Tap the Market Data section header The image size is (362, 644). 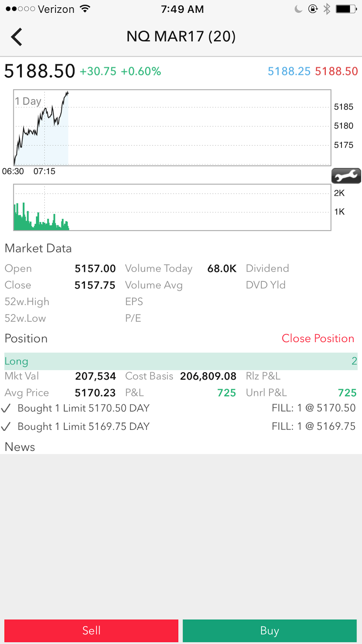pos(38,248)
